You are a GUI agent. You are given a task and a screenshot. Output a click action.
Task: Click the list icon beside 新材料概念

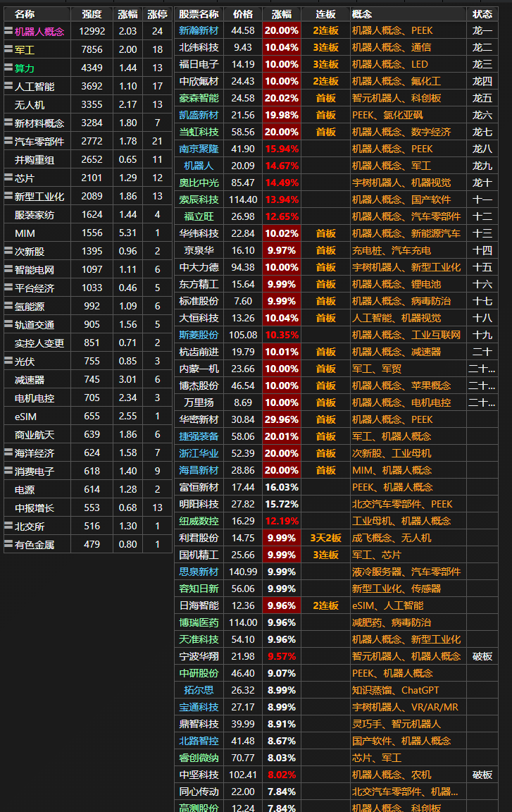pyautogui.click(x=8, y=123)
